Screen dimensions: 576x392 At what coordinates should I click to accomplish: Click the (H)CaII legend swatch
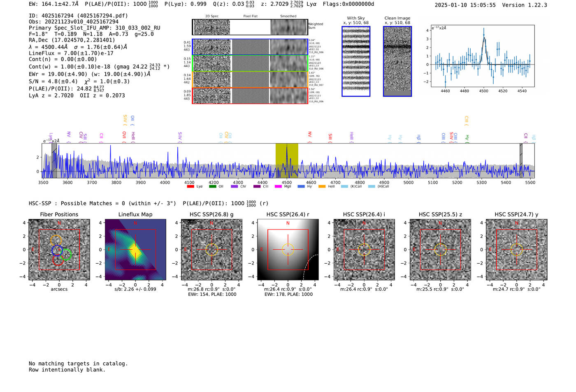click(x=372, y=186)
